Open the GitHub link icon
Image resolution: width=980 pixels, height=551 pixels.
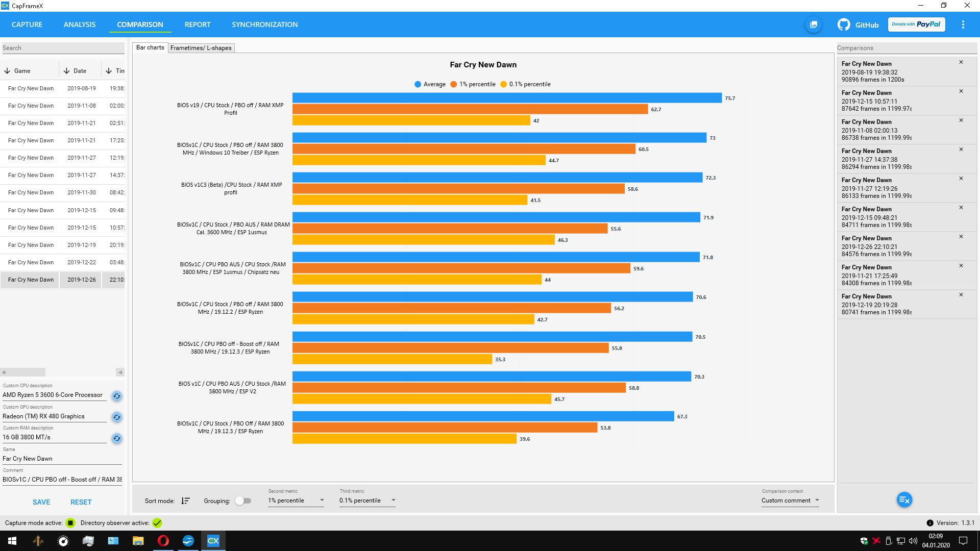click(844, 24)
